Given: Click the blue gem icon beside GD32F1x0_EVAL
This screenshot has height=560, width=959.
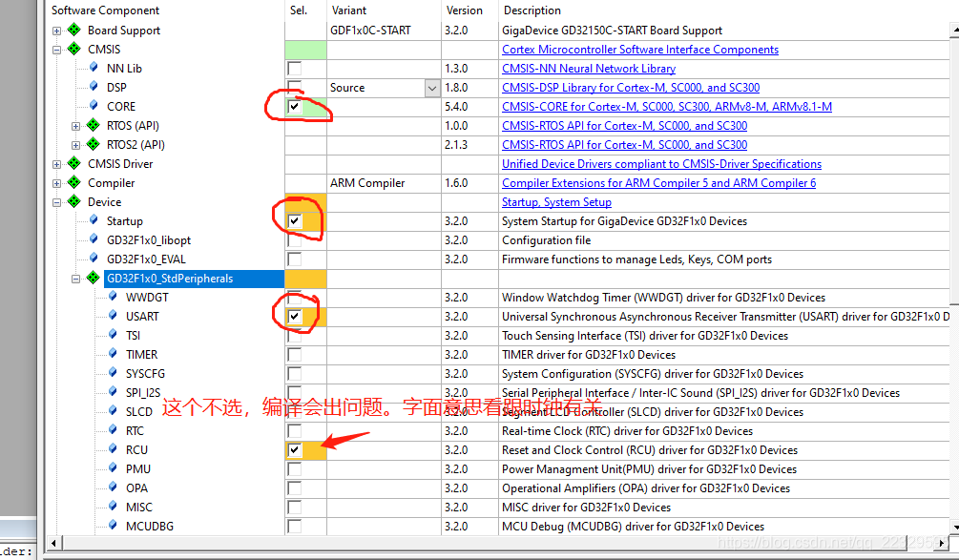Looking at the screenshot, I should [x=94, y=258].
